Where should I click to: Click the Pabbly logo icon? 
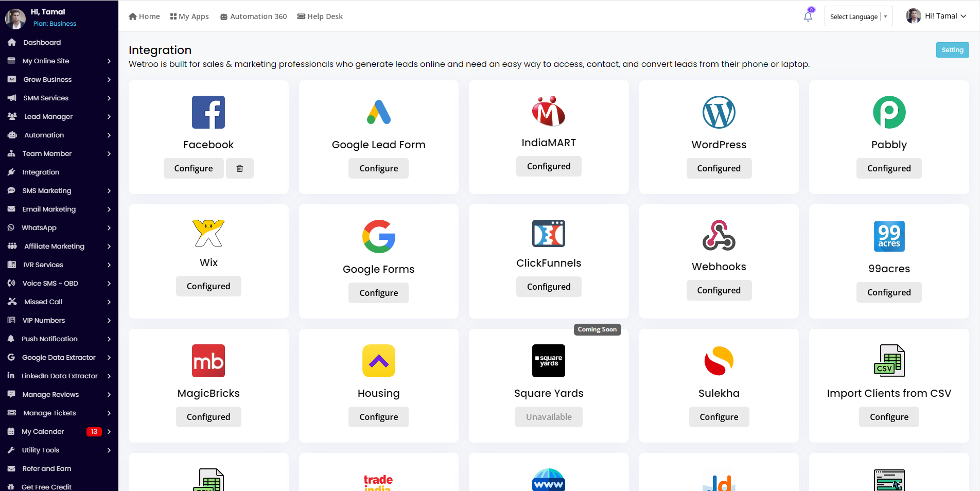point(889,112)
